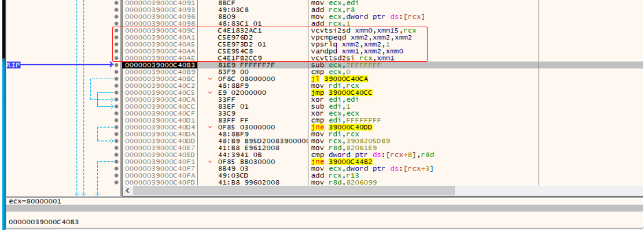This screenshot has width=644, height=230.
Task: Select address 00000039000C40AA
Action: click(x=160, y=51)
